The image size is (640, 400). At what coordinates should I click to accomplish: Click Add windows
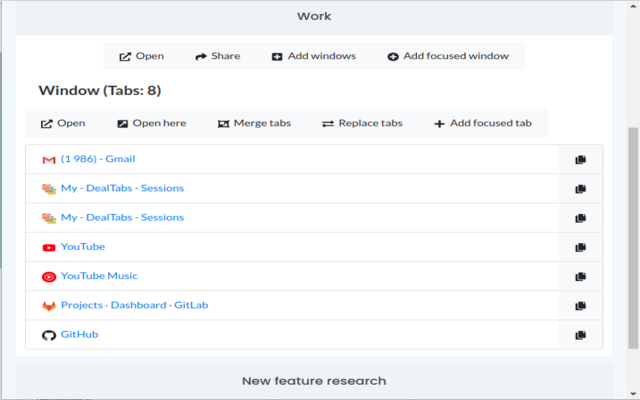pos(314,56)
